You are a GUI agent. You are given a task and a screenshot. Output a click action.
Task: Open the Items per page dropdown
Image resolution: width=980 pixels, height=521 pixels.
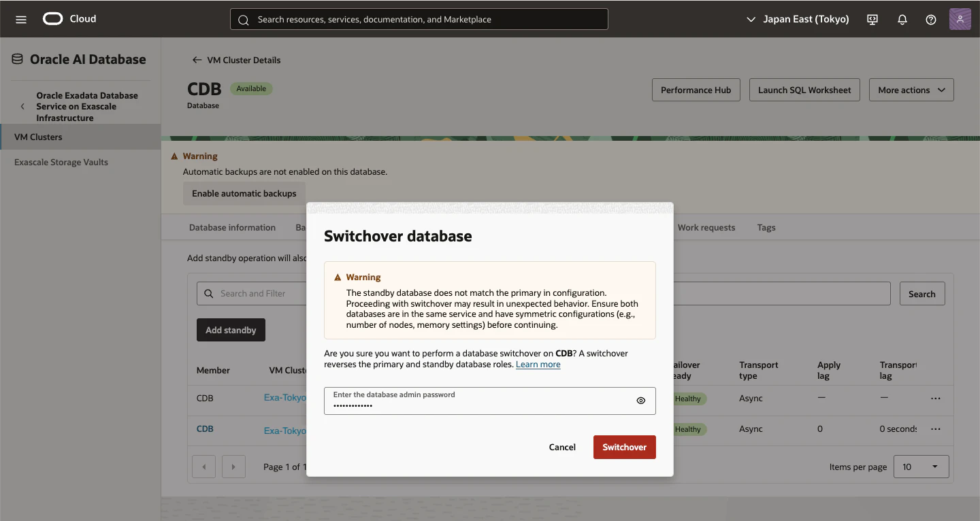pos(921,467)
